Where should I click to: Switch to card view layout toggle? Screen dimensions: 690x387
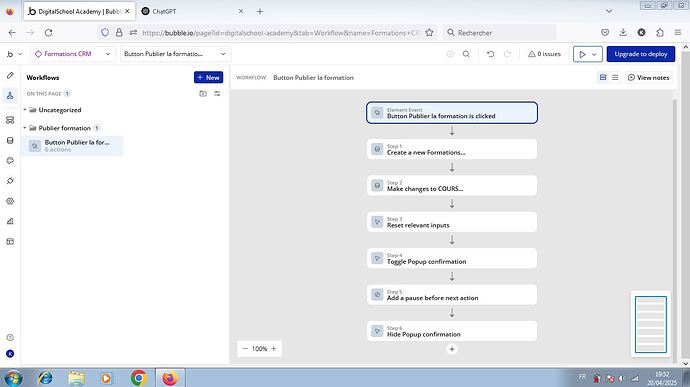pyautogui.click(x=603, y=77)
